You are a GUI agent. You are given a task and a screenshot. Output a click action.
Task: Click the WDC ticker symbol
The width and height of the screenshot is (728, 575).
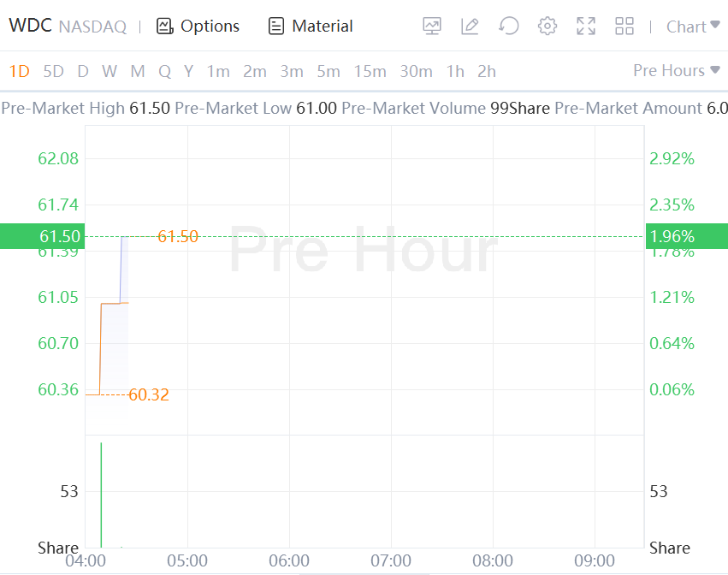(30, 27)
